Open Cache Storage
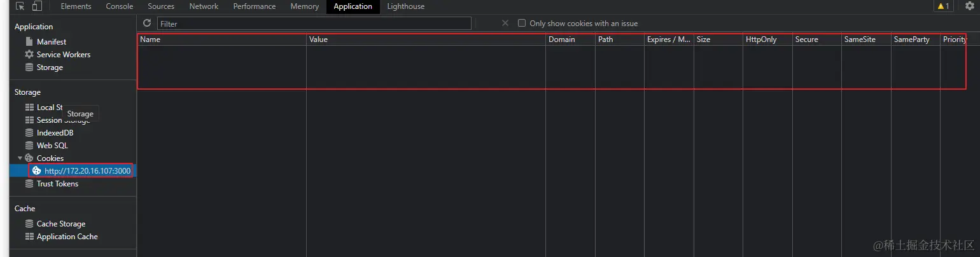 click(x=61, y=224)
